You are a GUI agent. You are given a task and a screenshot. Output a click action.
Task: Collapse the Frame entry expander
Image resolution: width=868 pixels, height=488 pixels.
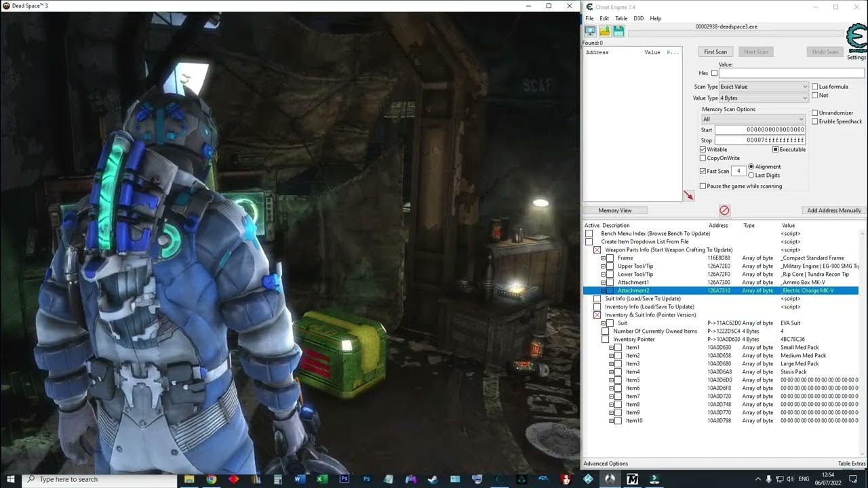(604, 258)
